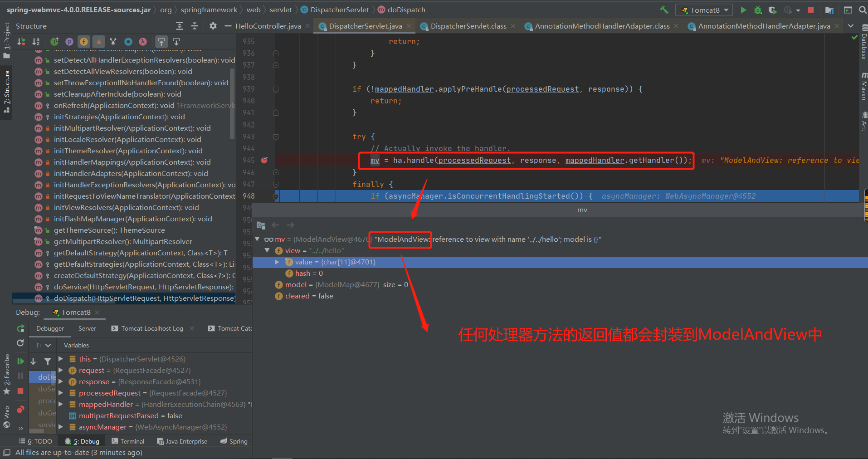
Task: Close the DispatcherServlet.java editor tab
Action: tap(409, 26)
